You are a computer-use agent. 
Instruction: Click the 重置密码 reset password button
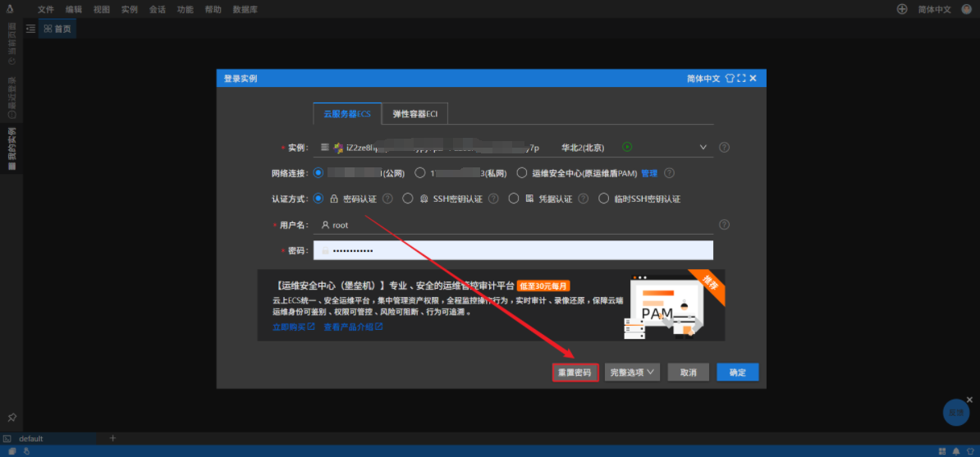pyautogui.click(x=575, y=372)
